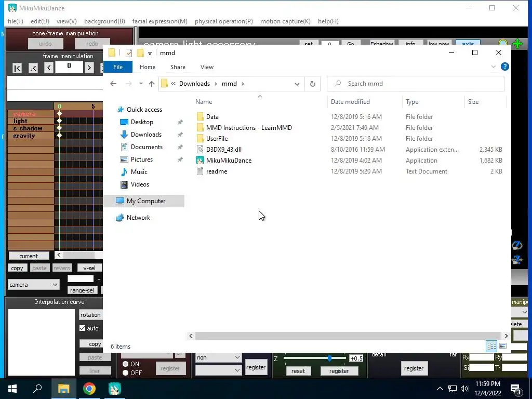532x399 pixels.
Task: Open the File tab in Explorer
Action: (118, 67)
